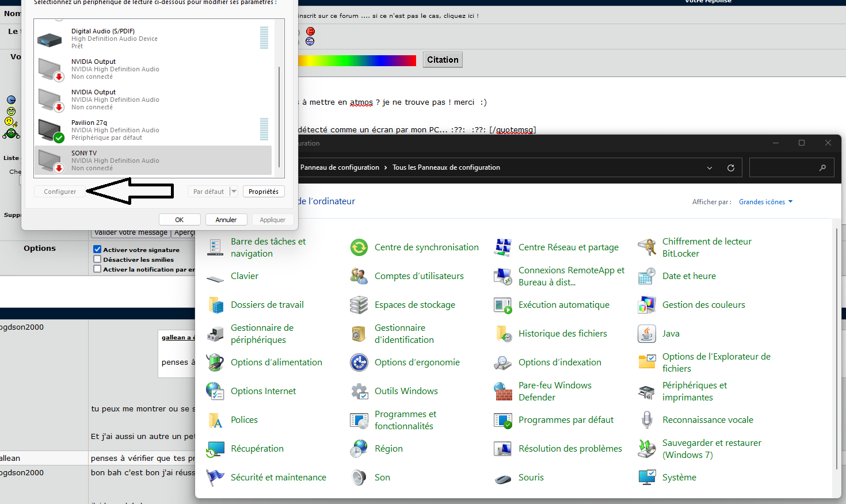Open the Souris mouse icon
This screenshot has height=504, width=846.
click(503, 479)
